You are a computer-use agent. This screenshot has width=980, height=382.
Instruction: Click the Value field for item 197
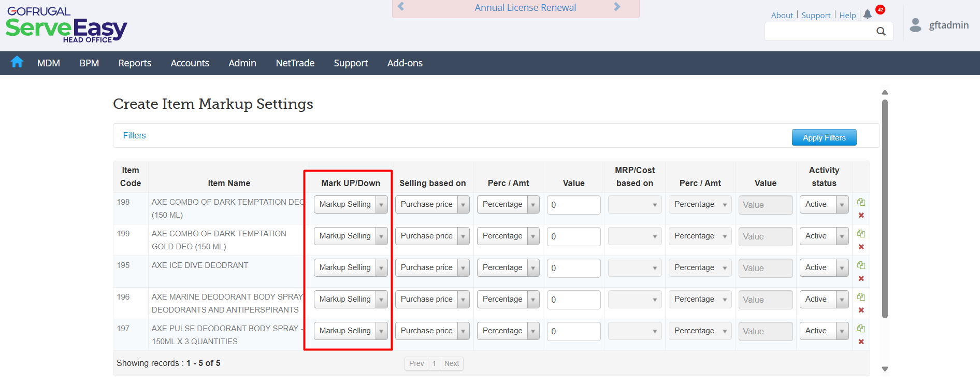pyautogui.click(x=573, y=331)
